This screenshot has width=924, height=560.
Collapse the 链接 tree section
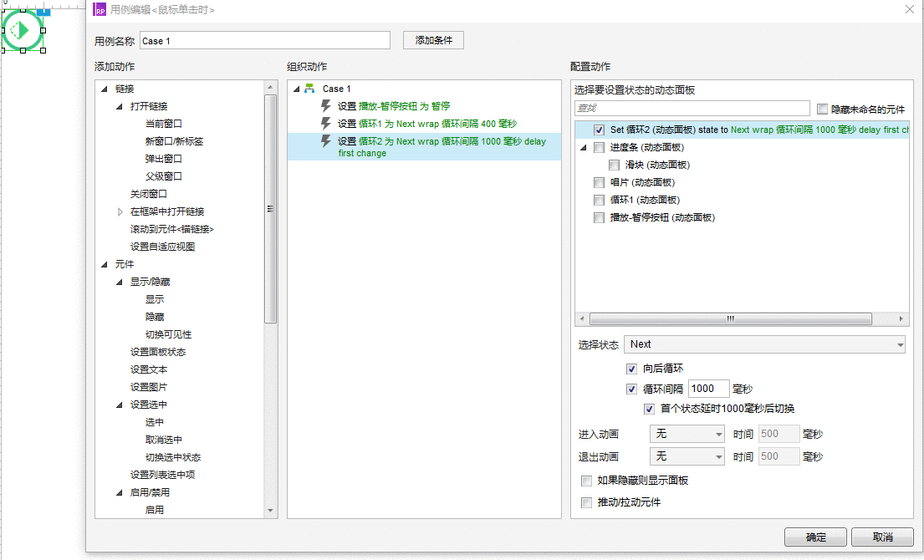pos(105,89)
